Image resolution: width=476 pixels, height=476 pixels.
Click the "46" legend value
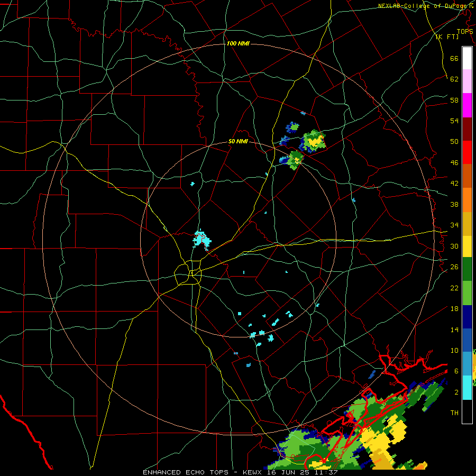pyautogui.click(x=454, y=163)
